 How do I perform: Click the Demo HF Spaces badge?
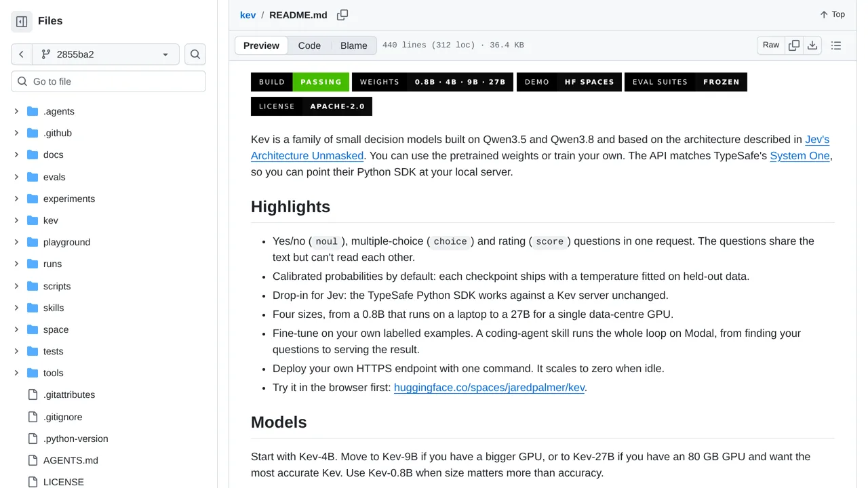click(x=569, y=82)
